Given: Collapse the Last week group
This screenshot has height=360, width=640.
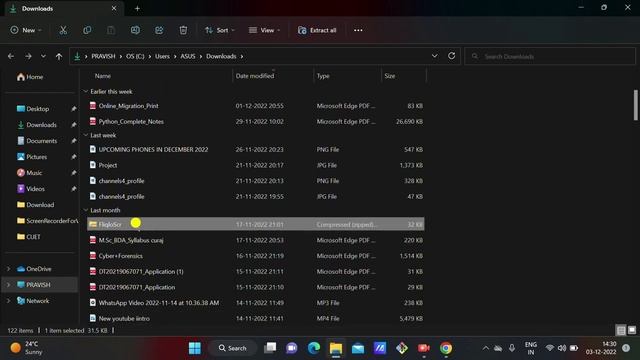Looking at the screenshot, I should point(86,135).
